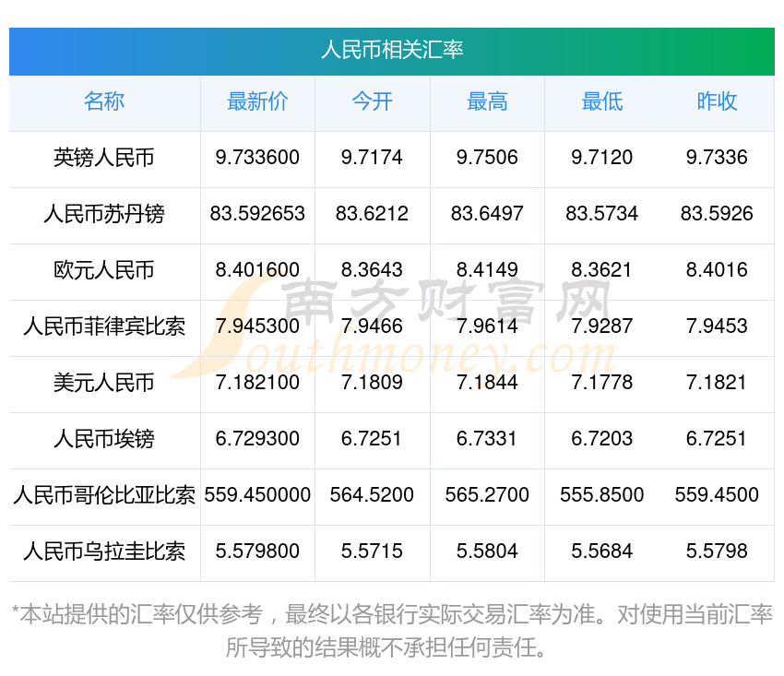Click previous close 7.9453
The image size is (784, 676).
(717, 326)
